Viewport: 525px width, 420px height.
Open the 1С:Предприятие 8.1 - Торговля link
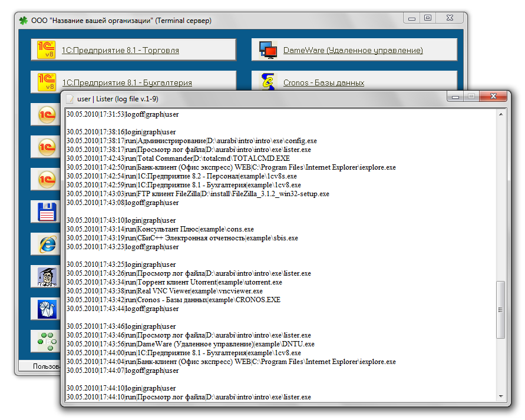tap(120, 50)
